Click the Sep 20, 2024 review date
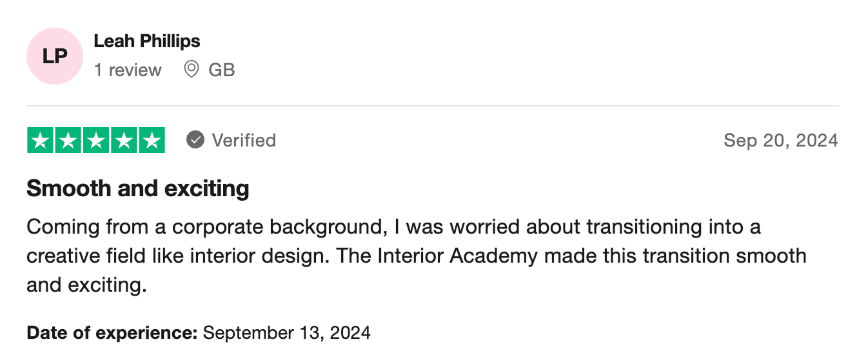 (780, 140)
